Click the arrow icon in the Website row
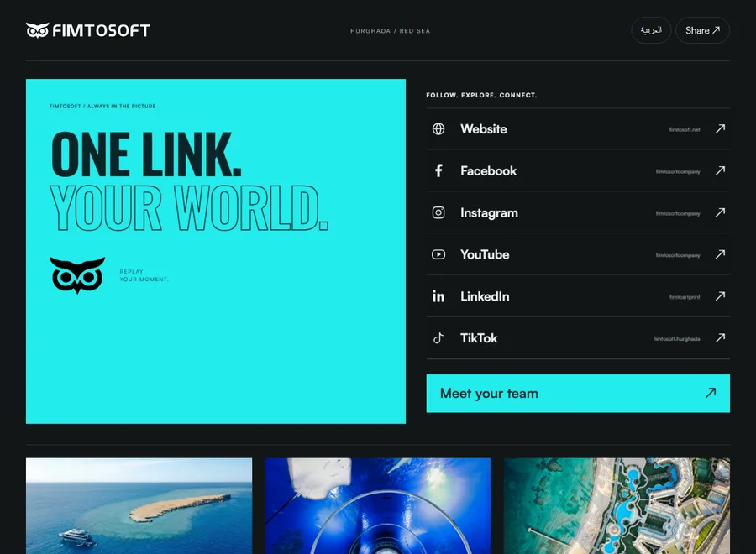This screenshot has height=554, width=756. [x=720, y=128]
